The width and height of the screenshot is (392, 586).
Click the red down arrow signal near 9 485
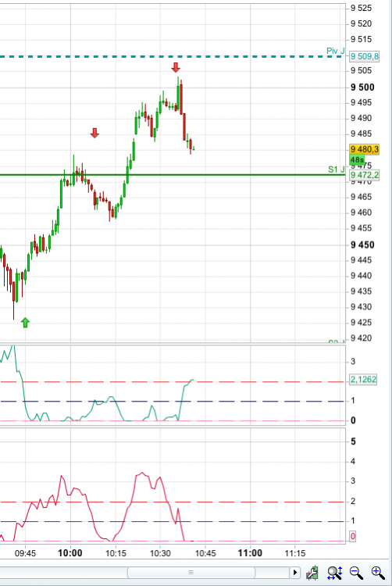coord(94,133)
